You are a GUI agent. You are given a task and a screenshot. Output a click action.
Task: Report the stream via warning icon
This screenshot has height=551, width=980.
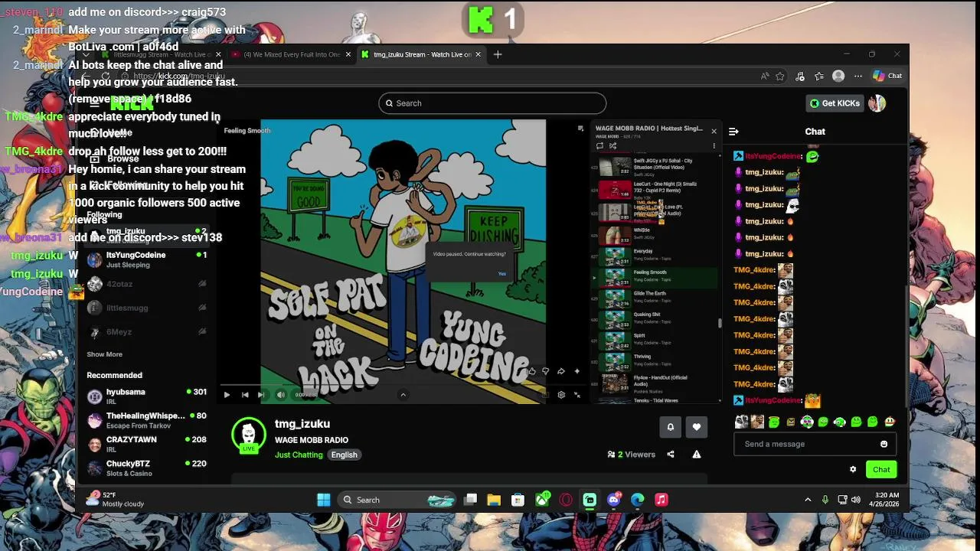click(x=697, y=455)
